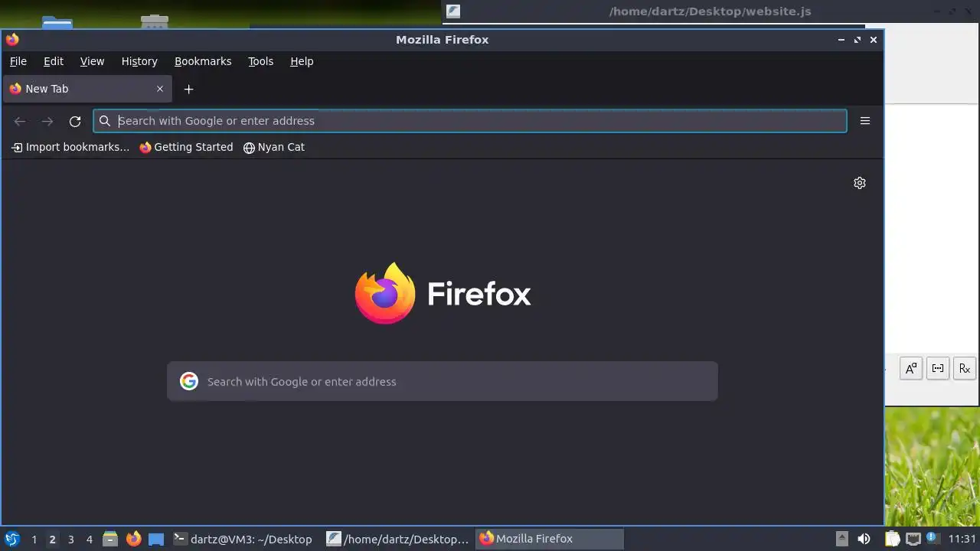Screen dimensions: 980x551
Task: Click the Firefox icon in window title bar
Action: click(12, 40)
